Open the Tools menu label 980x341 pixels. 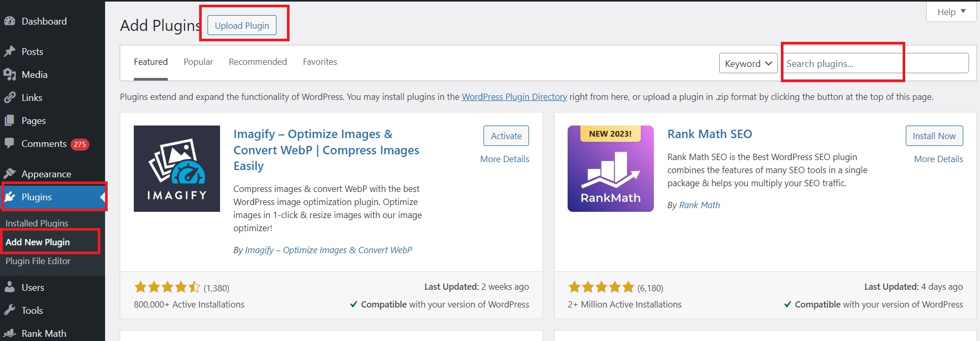[x=32, y=311]
